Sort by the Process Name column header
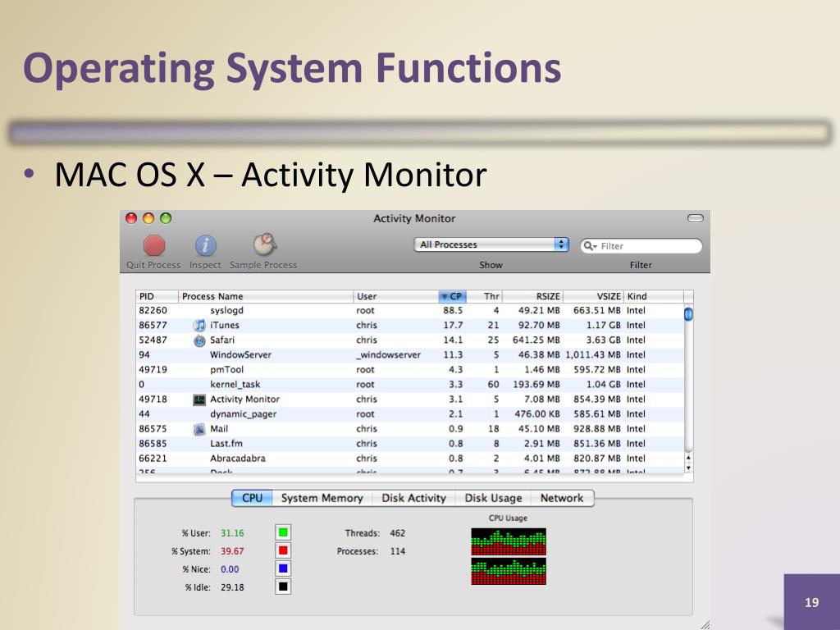The image size is (840, 630). coord(266,296)
